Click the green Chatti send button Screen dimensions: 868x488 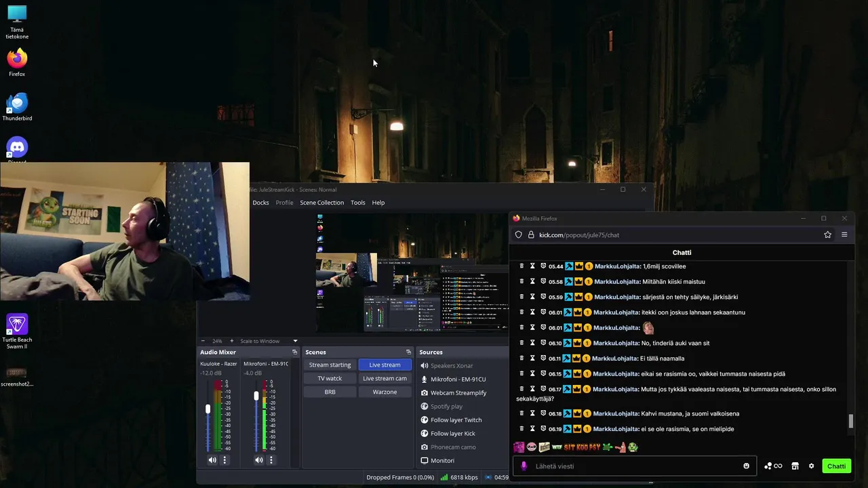tap(836, 466)
